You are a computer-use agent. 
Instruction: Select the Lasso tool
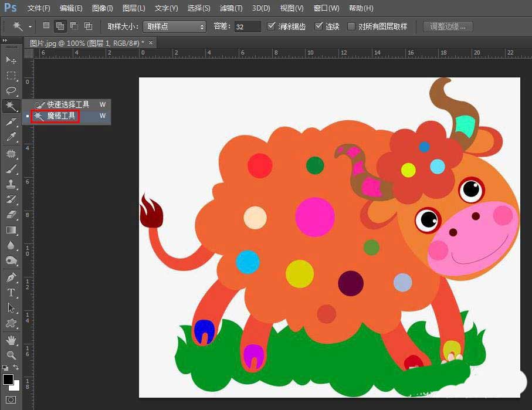point(12,91)
